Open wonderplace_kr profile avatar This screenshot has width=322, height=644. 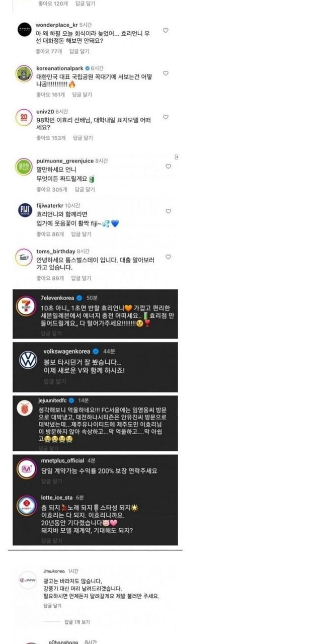click(x=24, y=29)
